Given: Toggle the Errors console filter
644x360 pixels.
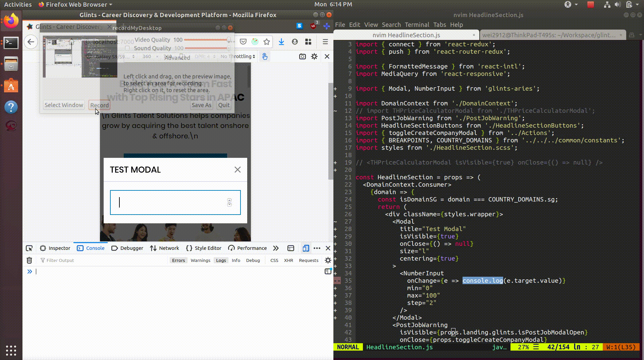Looking at the screenshot, I should pyautogui.click(x=178, y=260).
